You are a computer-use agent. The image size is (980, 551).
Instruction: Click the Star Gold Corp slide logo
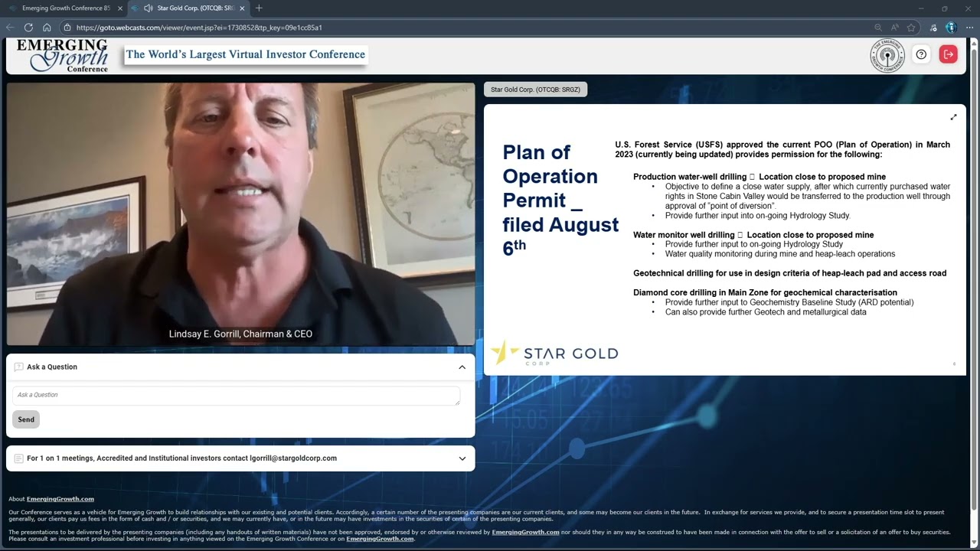click(554, 353)
